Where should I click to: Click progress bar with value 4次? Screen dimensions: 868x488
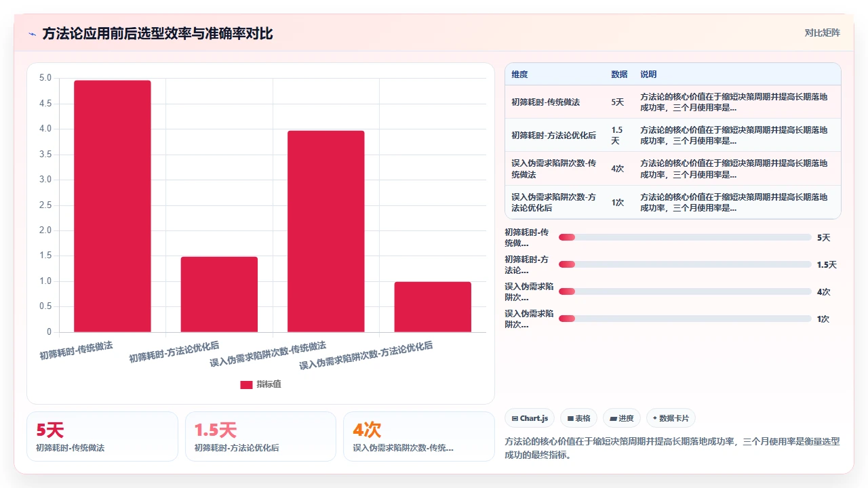click(685, 291)
